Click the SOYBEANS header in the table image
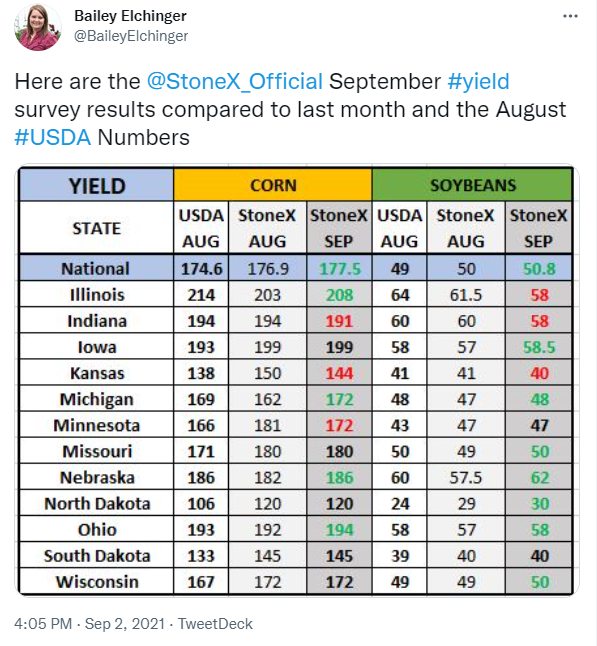 472,185
